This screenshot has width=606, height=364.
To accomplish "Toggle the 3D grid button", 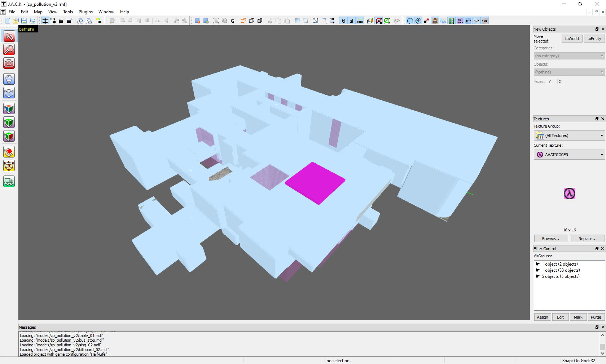I will click(x=53, y=21).
